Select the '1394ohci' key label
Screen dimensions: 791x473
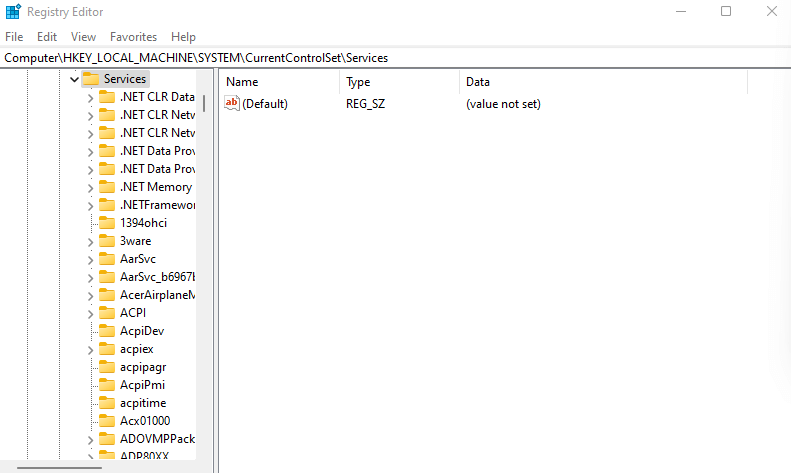143,223
